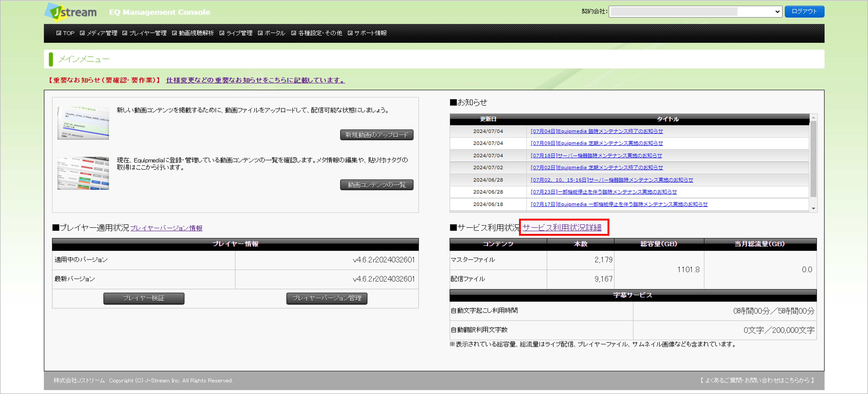Open the プレイヤーバージョン情報 link
868x394 pixels.
[x=166, y=228]
